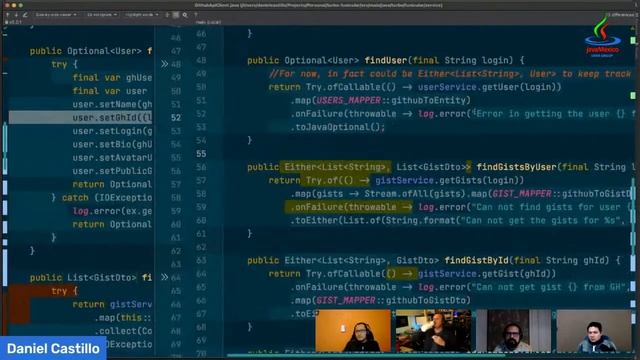
Task: Click the //For now comment line
Action: click(450, 74)
